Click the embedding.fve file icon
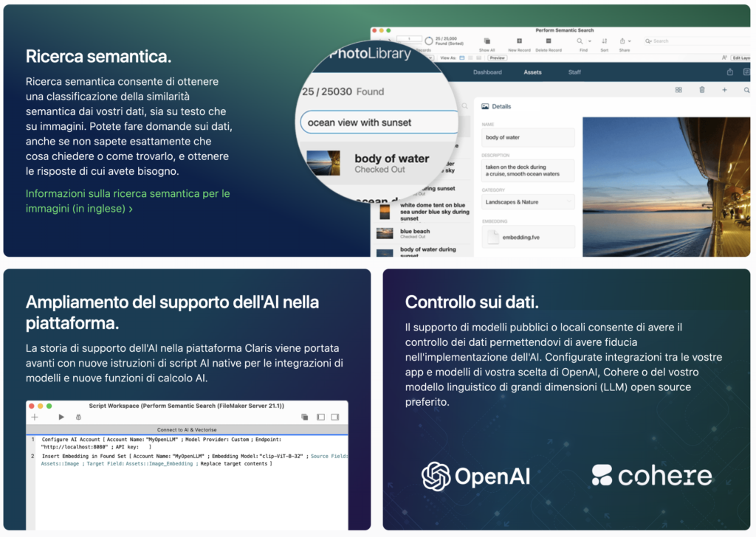Screen dimensions: 756x537 point(492,237)
